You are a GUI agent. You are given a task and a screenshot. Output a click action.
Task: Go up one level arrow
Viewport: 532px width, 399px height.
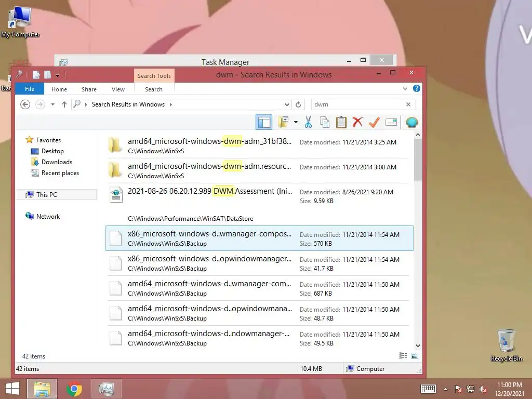coord(64,104)
